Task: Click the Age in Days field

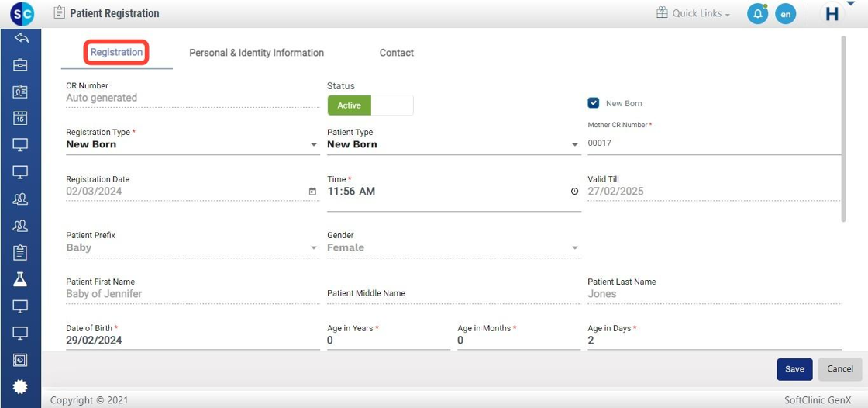Action: pyautogui.click(x=715, y=341)
